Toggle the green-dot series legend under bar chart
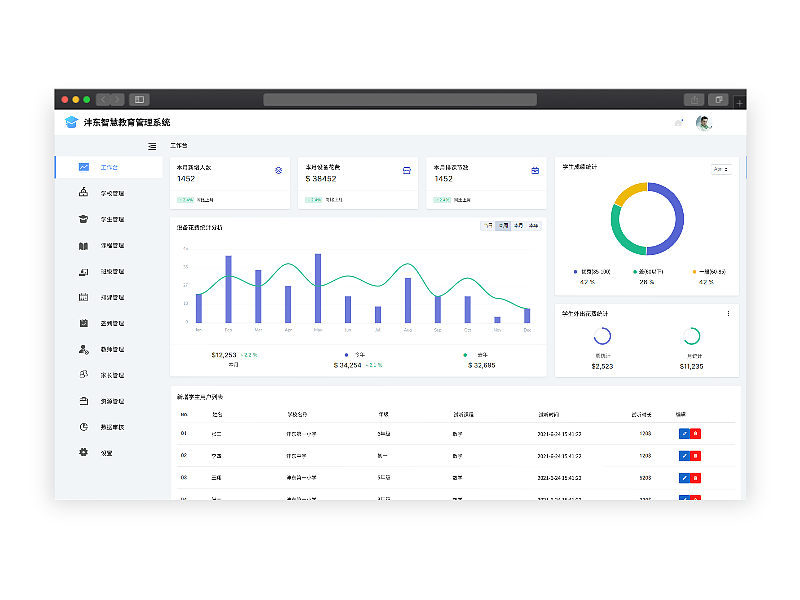Viewport: 800px width, 600px height. (x=476, y=355)
